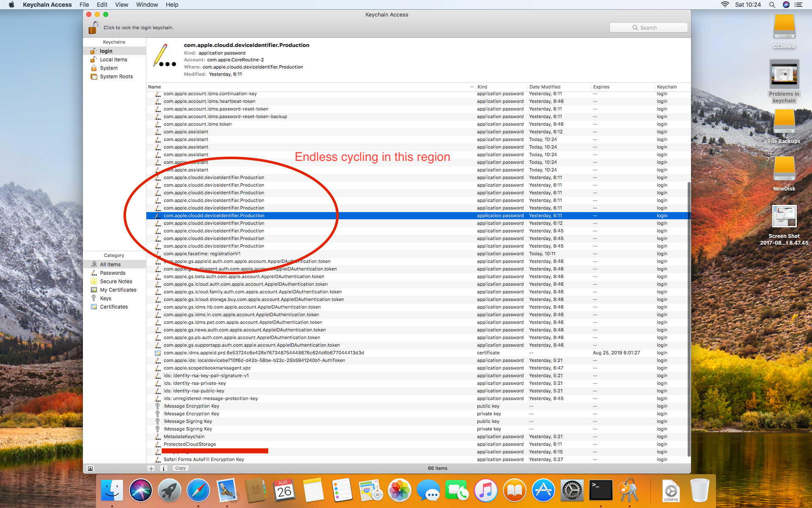The width and height of the screenshot is (812, 508).
Task: Show the Certificates category
Action: [114, 307]
